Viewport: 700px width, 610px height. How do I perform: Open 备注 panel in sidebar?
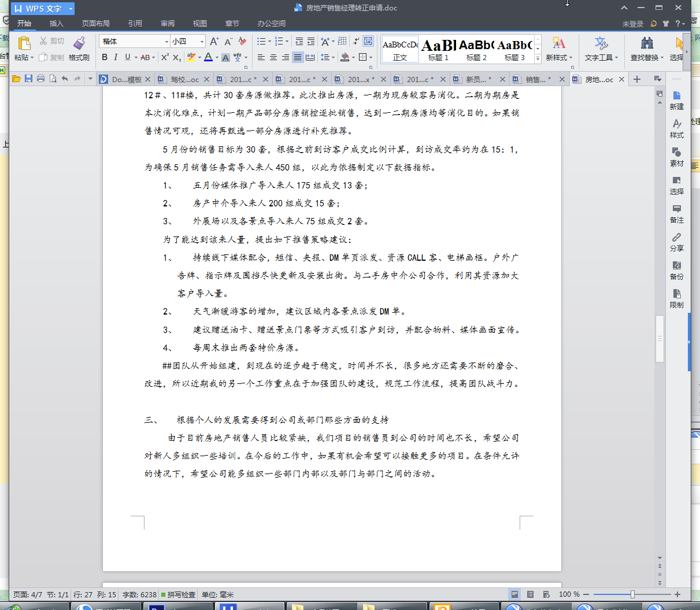(677, 213)
